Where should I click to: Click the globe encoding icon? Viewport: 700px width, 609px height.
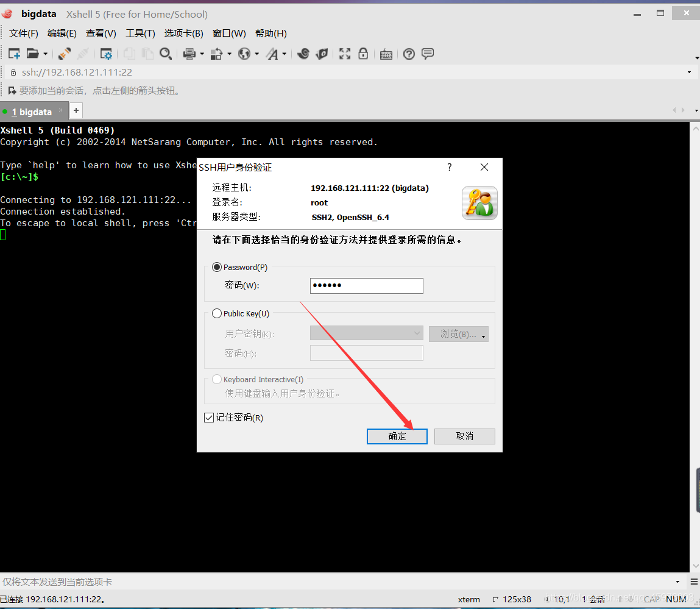(x=244, y=54)
